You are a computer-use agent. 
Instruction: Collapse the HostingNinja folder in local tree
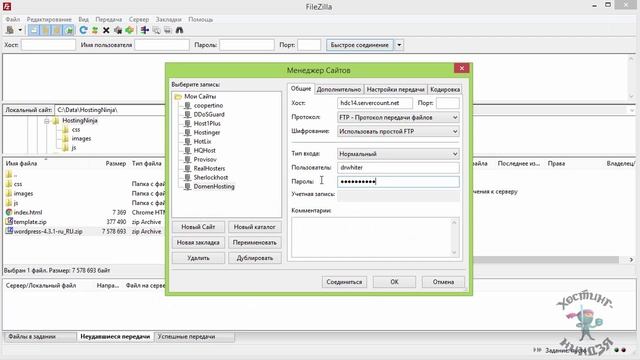47,121
